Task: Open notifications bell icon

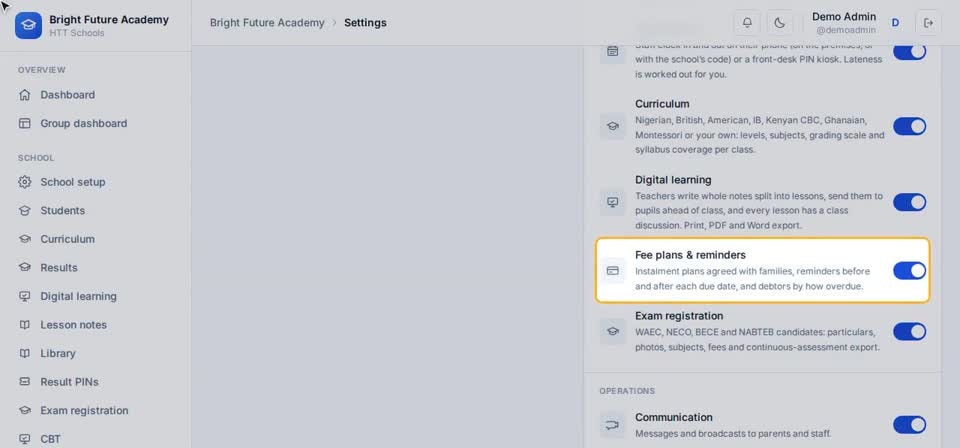Action: 747,23
